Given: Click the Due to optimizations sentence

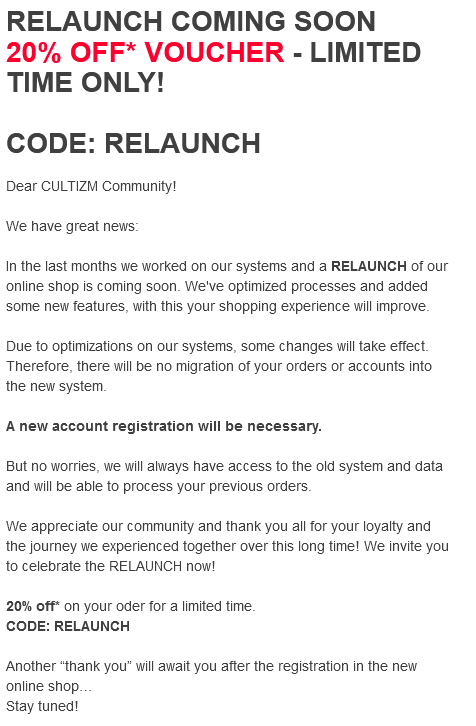Looking at the screenshot, I should [x=217, y=346].
